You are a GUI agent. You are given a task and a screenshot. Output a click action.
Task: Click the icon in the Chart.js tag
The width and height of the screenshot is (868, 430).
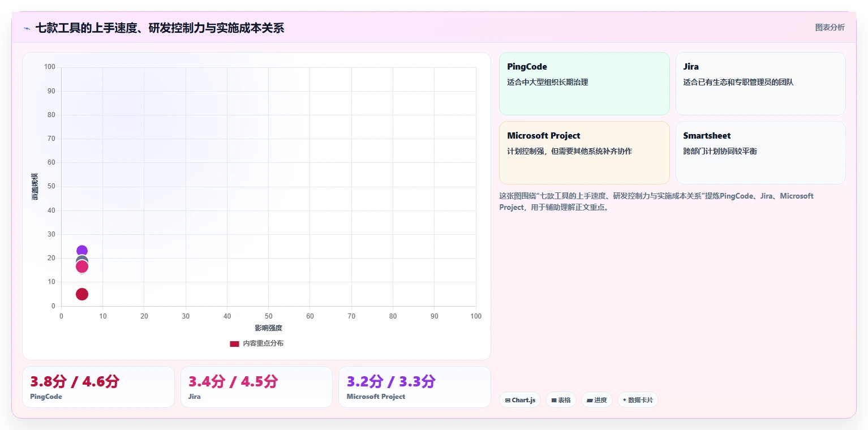[x=508, y=400]
